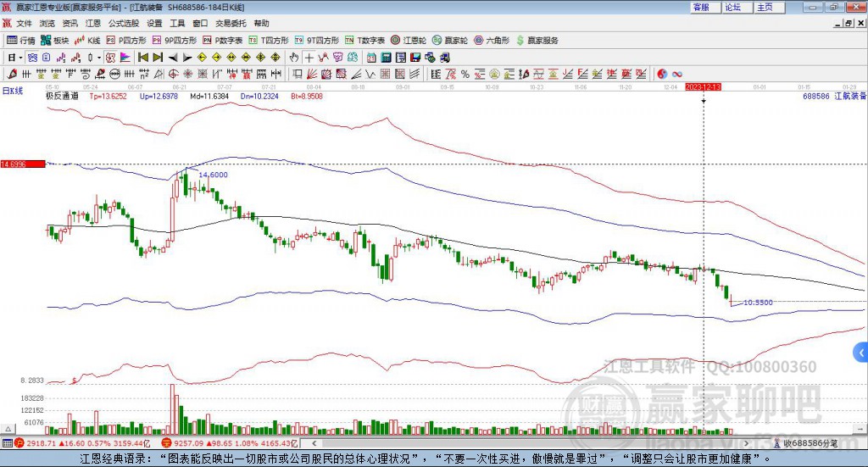Expand the candlestick chart-type dropdown arrow
This screenshot has height=467, width=868.
click(99, 58)
